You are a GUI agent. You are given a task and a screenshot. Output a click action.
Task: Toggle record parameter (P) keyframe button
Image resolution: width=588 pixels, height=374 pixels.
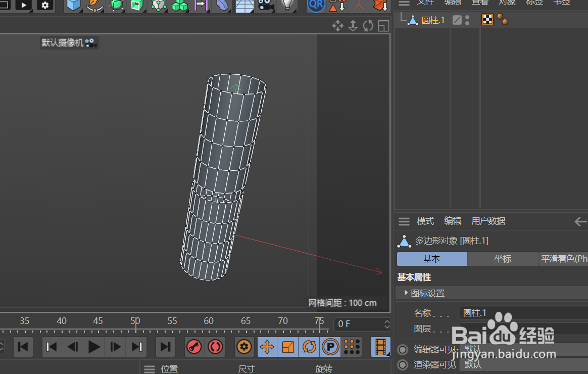tap(330, 347)
